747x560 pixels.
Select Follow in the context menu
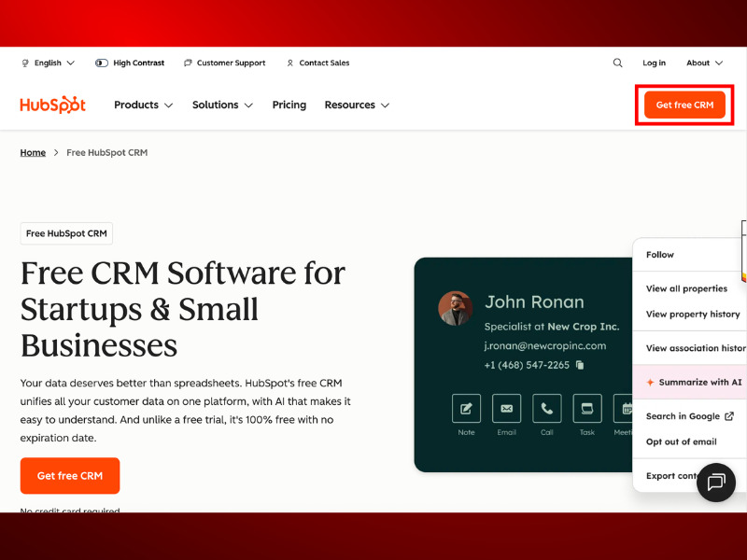click(x=689, y=255)
